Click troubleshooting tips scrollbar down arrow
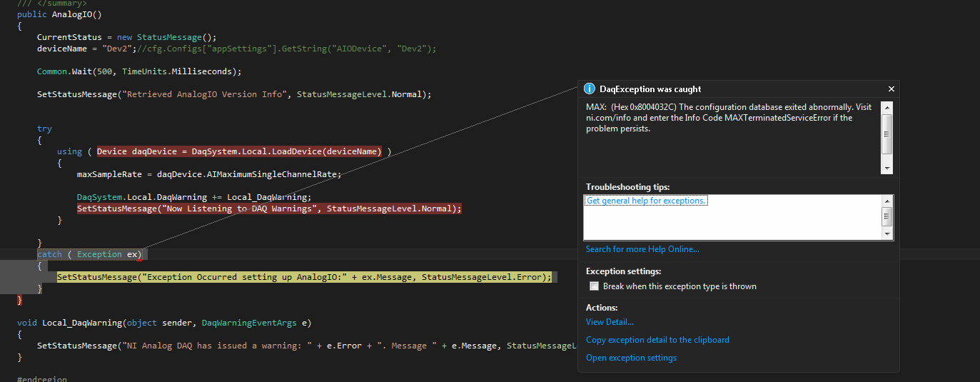The width and height of the screenshot is (980, 382). pyautogui.click(x=887, y=234)
